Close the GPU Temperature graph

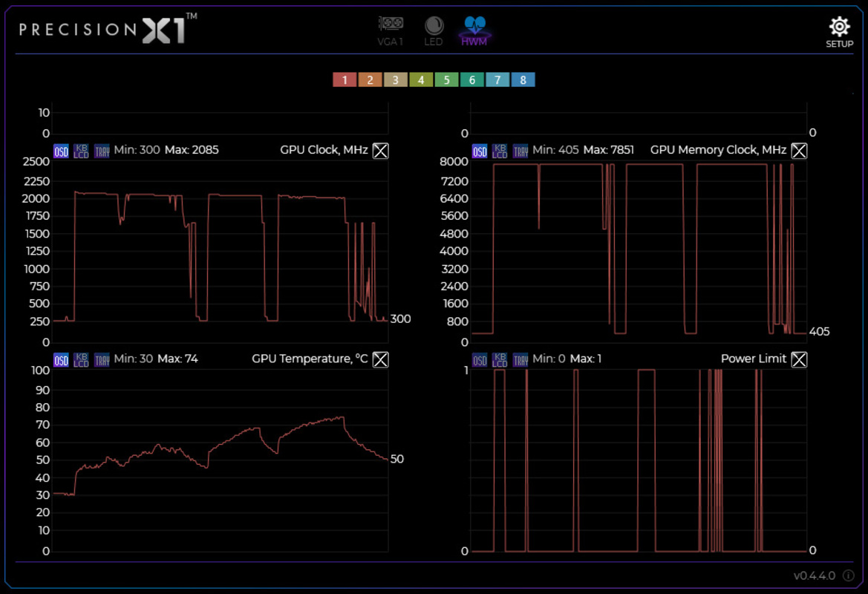click(380, 360)
